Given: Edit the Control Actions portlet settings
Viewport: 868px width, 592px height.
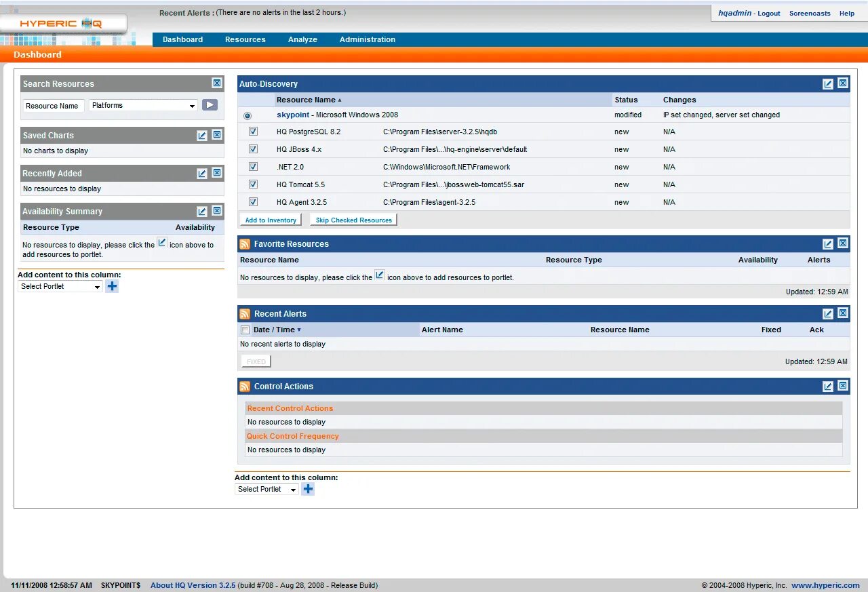Looking at the screenshot, I should point(828,386).
